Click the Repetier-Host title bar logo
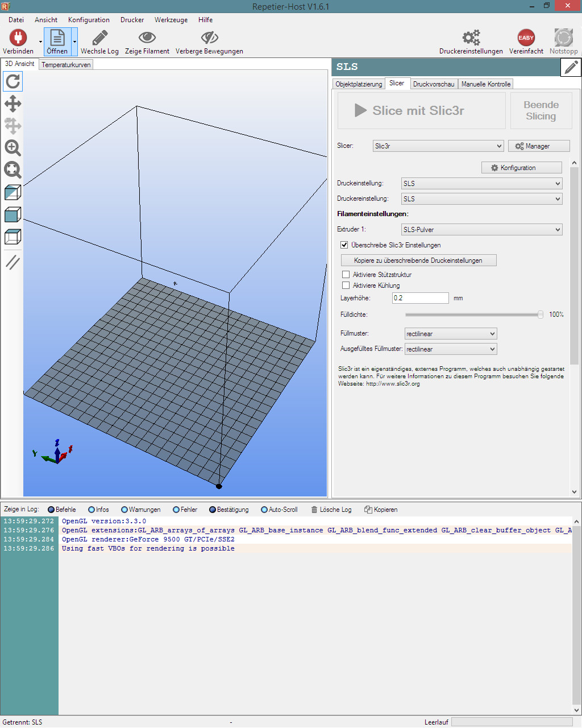This screenshot has height=728, width=582. click(x=6, y=6)
